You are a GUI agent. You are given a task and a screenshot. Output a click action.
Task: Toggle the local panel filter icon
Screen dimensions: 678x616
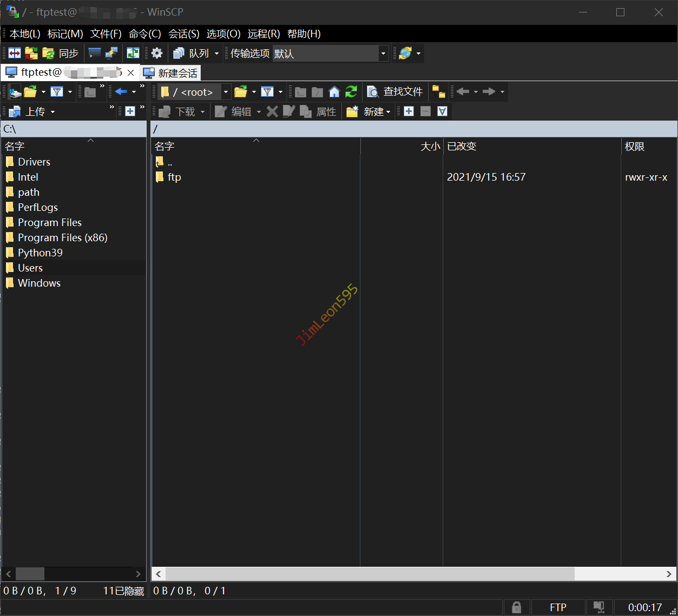point(57,92)
